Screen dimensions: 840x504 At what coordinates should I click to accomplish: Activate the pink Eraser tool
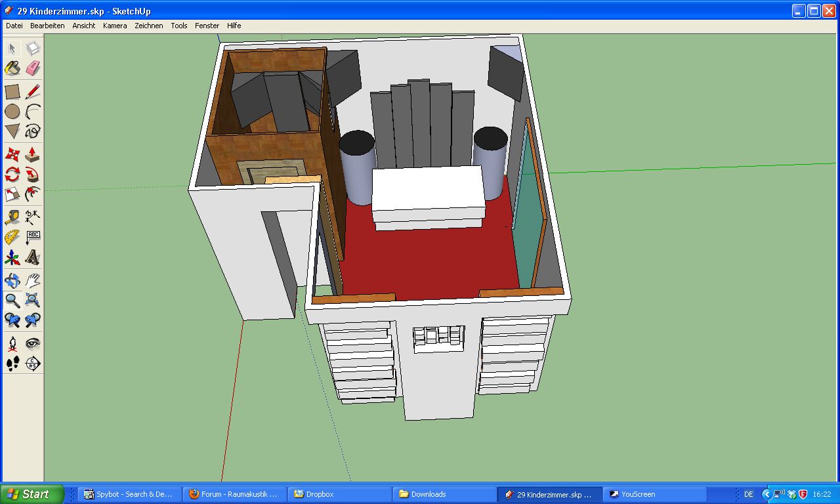[x=33, y=68]
